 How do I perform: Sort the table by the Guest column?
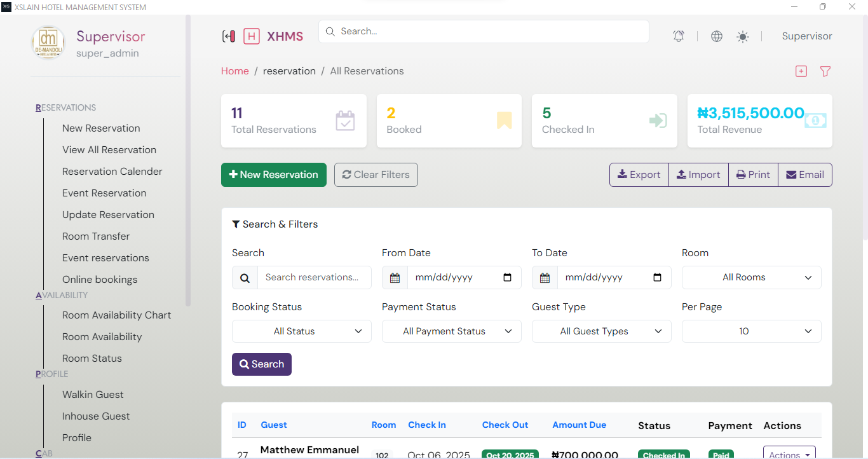click(x=274, y=425)
